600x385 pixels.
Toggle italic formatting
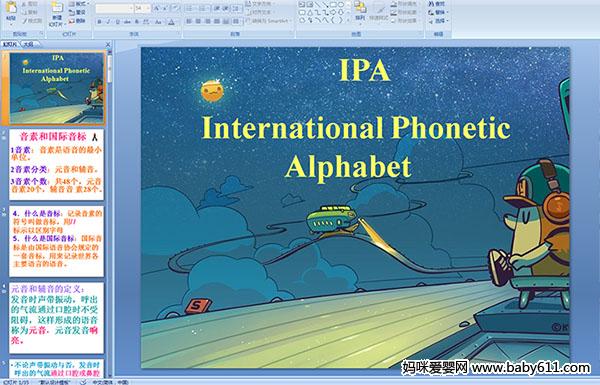tap(108, 22)
